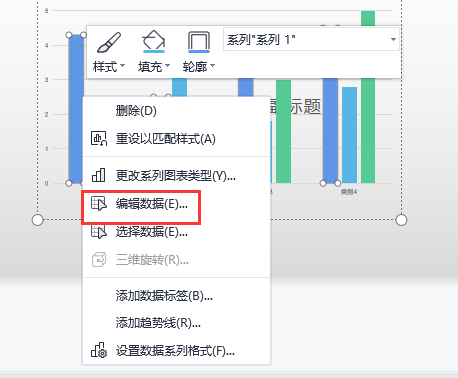Viewport: 458px width, 378px height.
Task: Choose 编辑数据(E)... from context menu
Action: pyautogui.click(x=176, y=203)
